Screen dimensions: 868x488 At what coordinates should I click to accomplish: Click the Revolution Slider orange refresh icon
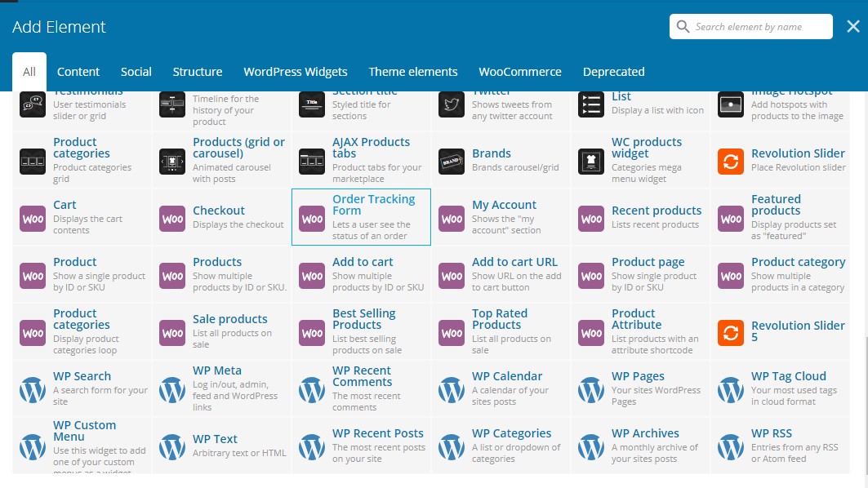pyautogui.click(x=731, y=162)
